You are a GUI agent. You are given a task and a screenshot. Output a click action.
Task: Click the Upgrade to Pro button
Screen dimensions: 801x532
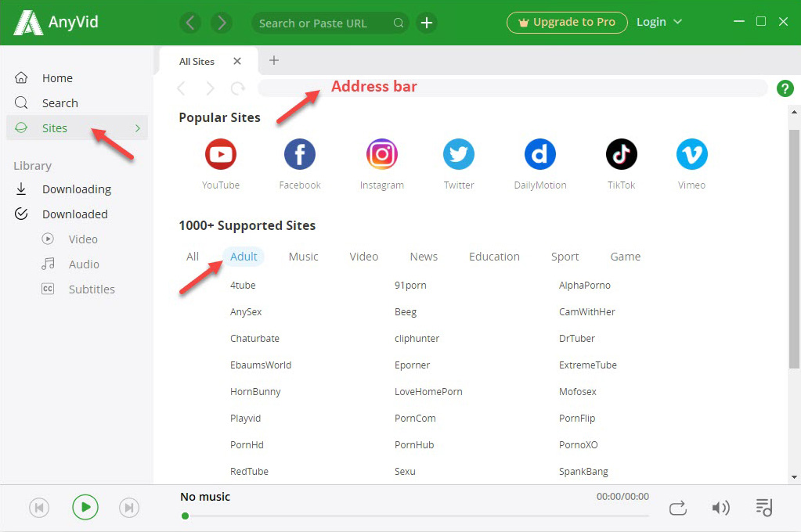click(x=567, y=23)
